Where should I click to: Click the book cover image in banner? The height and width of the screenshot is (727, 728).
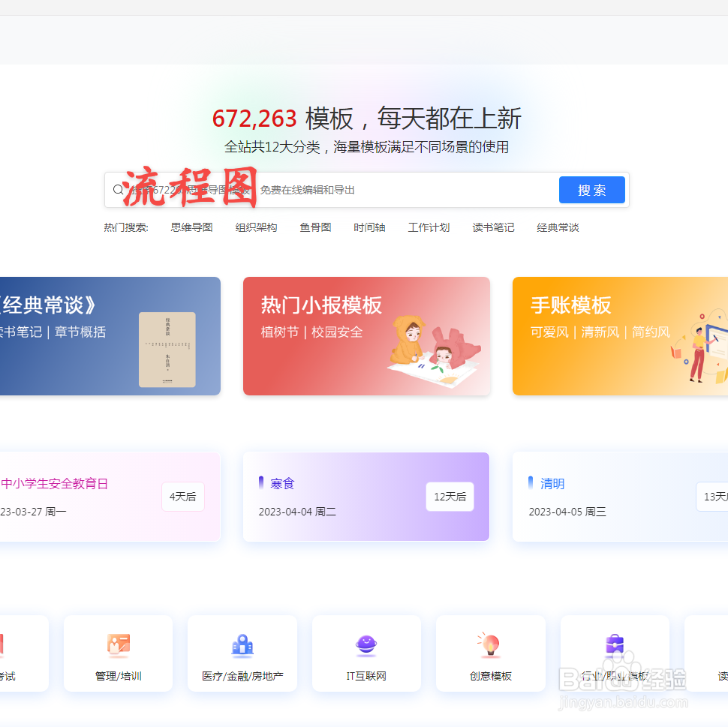coord(167,350)
